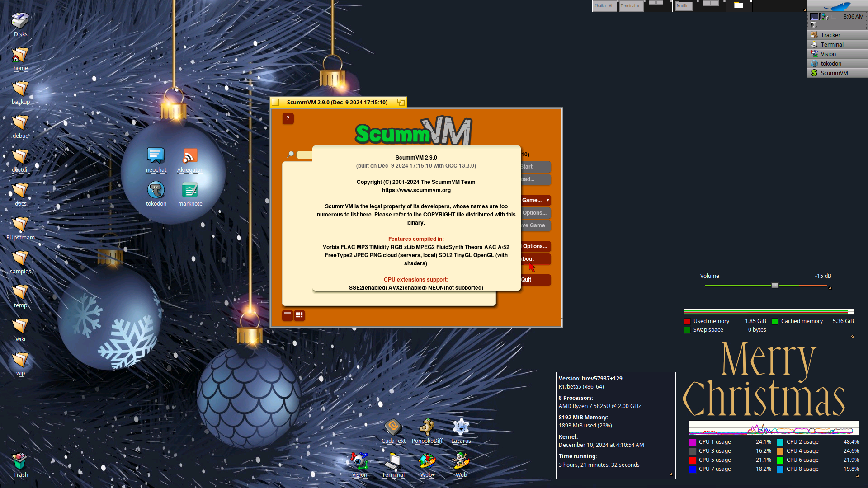Open the Global Options button in ScummVM
Screen dimensions: 868x488
[536, 246]
